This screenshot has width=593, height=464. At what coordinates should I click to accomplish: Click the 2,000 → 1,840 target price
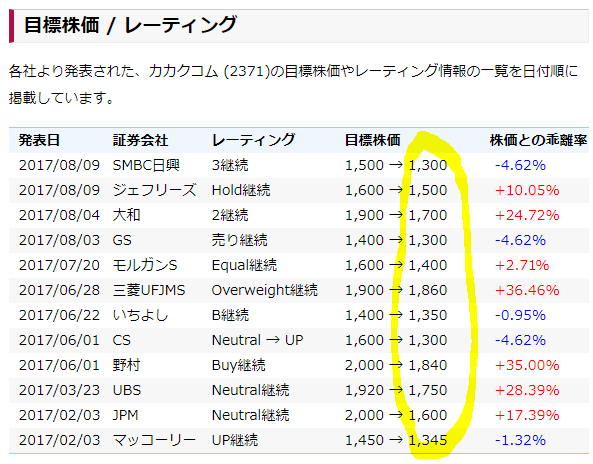tap(396, 365)
